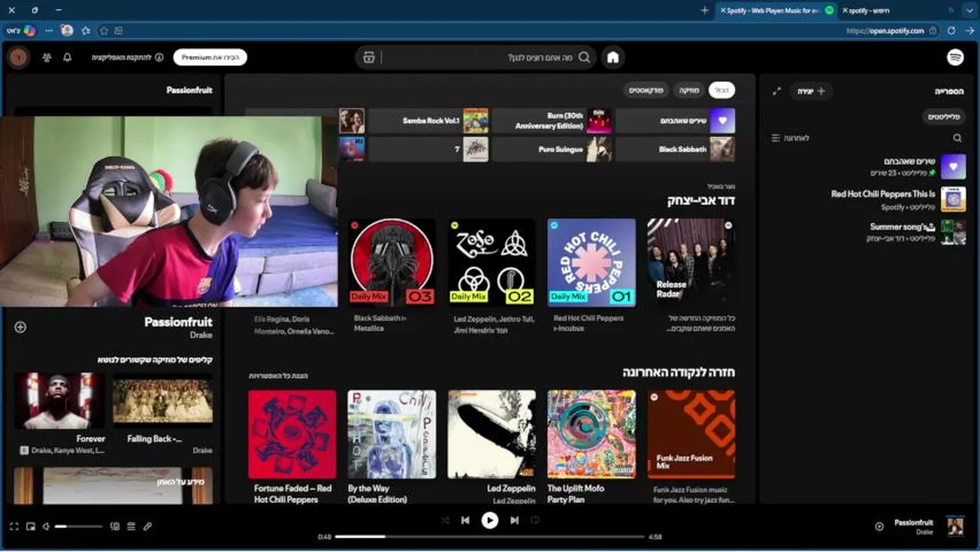Open the user profile avatar menu
This screenshot has height=552, width=980.
pyautogui.click(x=18, y=58)
